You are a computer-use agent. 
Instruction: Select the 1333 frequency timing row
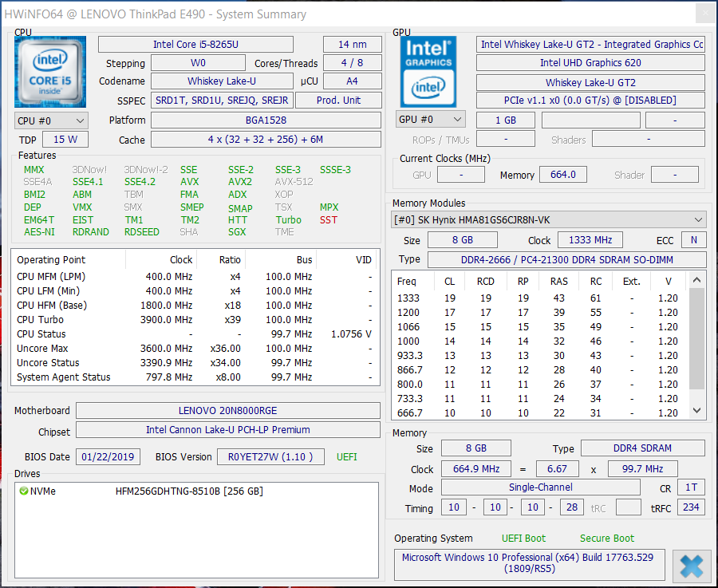pos(540,298)
